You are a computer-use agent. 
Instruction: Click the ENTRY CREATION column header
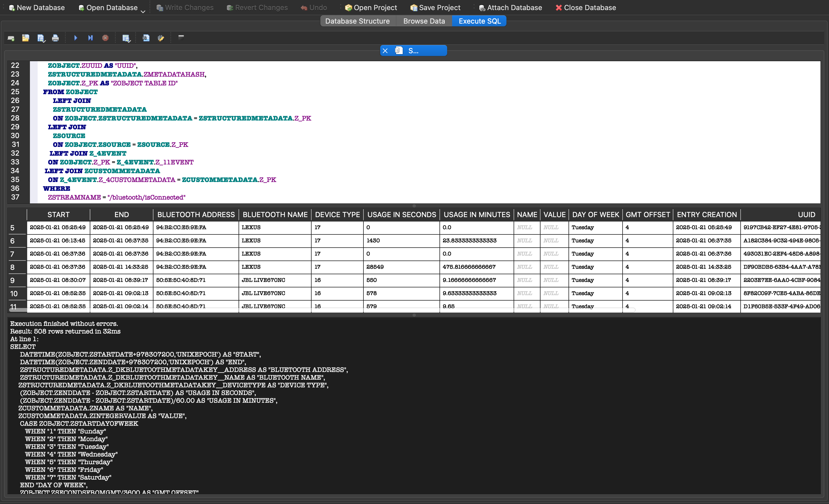tap(707, 215)
